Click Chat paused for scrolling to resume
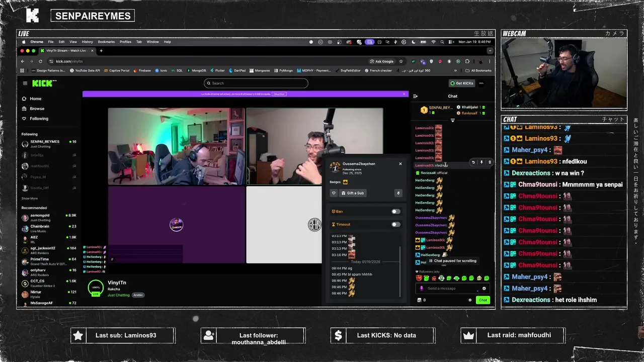 pos(452,261)
